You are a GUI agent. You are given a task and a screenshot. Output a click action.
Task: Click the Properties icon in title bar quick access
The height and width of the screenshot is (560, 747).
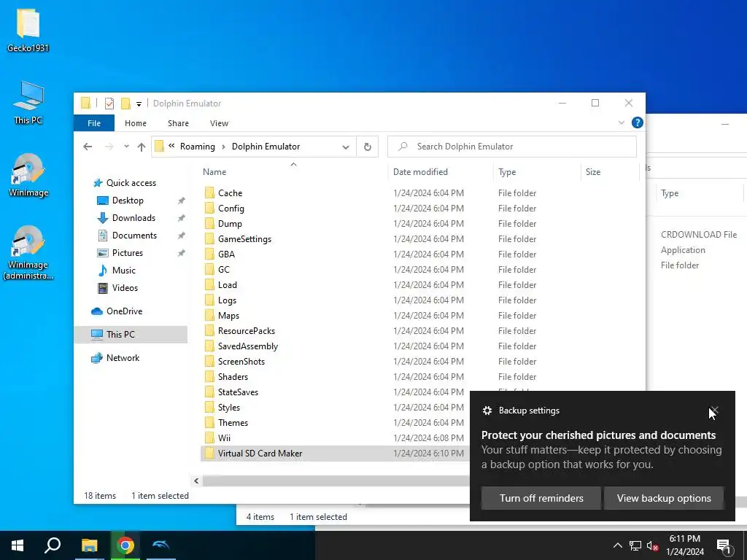click(109, 104)
